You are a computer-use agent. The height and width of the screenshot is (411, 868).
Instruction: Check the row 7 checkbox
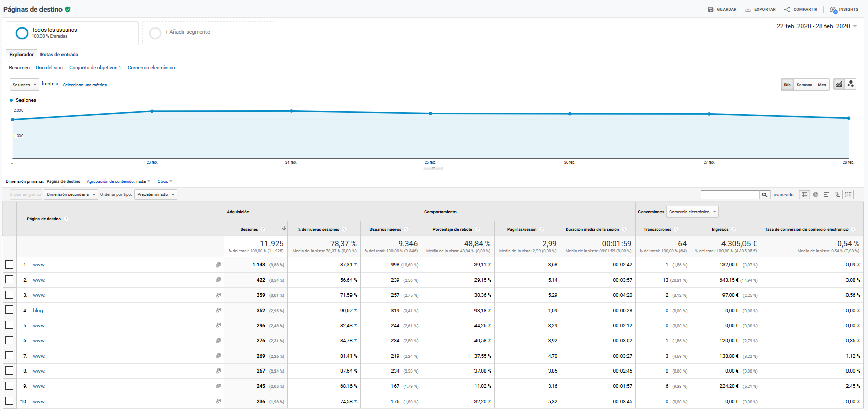coord(9,356)
